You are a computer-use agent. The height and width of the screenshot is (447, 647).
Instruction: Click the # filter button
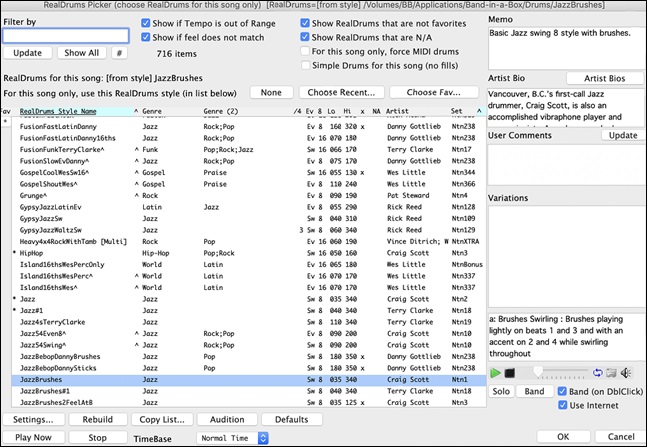click(x=119, y=53)
